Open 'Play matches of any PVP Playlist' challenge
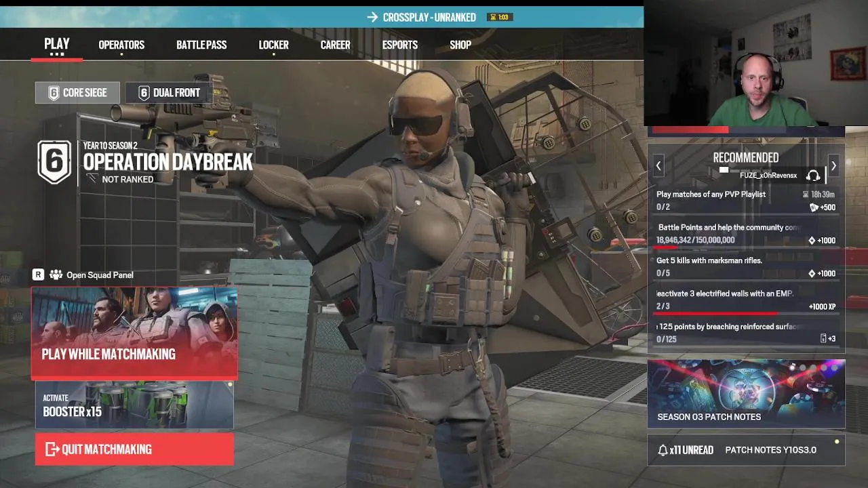The width and height of the screenshot is (868, 488). click(746, 201)
